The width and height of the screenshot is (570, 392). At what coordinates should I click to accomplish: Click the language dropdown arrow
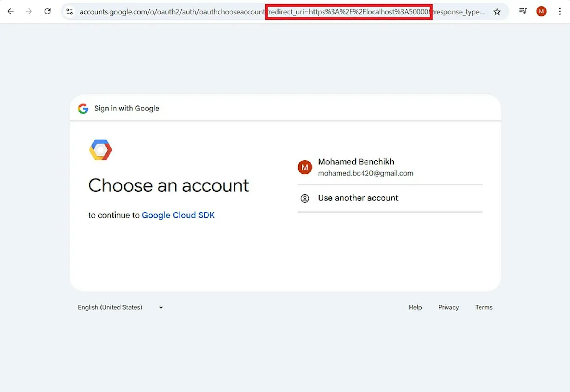[x=161, y=308]
